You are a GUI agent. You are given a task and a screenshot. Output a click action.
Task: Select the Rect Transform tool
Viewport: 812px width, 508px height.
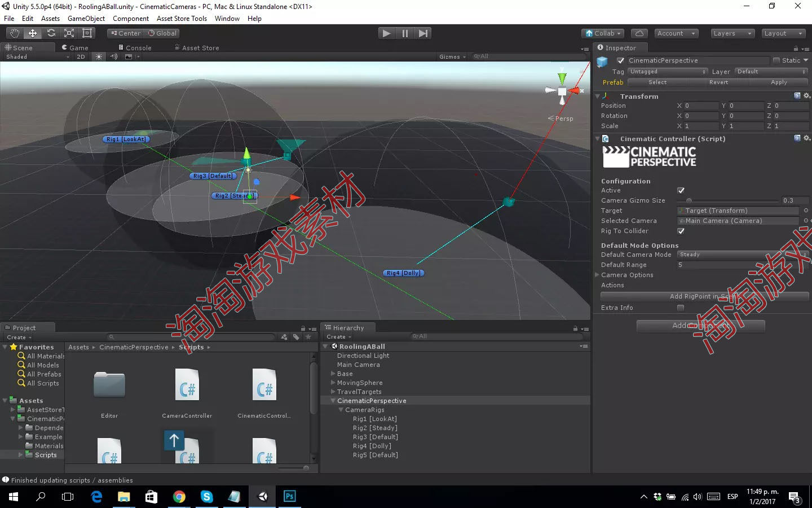click(x=86, y=33)
